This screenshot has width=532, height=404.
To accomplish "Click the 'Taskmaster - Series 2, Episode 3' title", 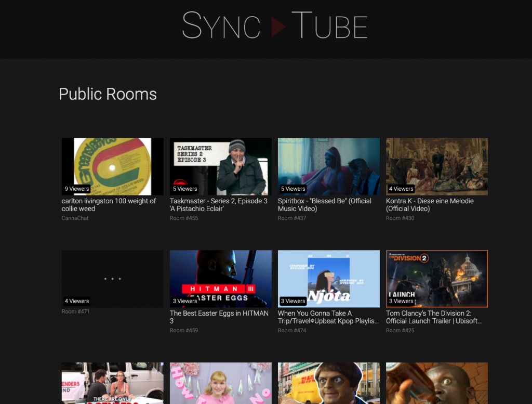I will pyautogui.click(x=219, y=205).
